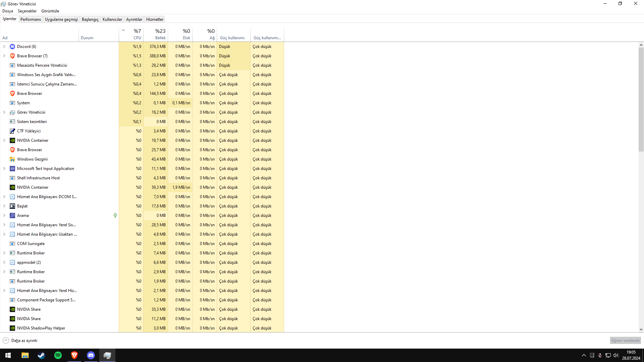Expand the appmodel (2) process group
The height and width of the screenshot is (362, 644).
(x=4, y=262)
